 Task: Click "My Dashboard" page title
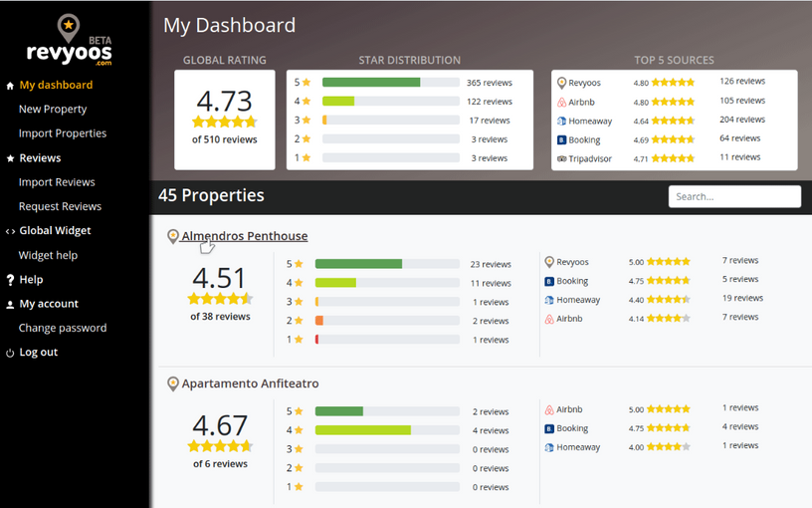[230, 26]
